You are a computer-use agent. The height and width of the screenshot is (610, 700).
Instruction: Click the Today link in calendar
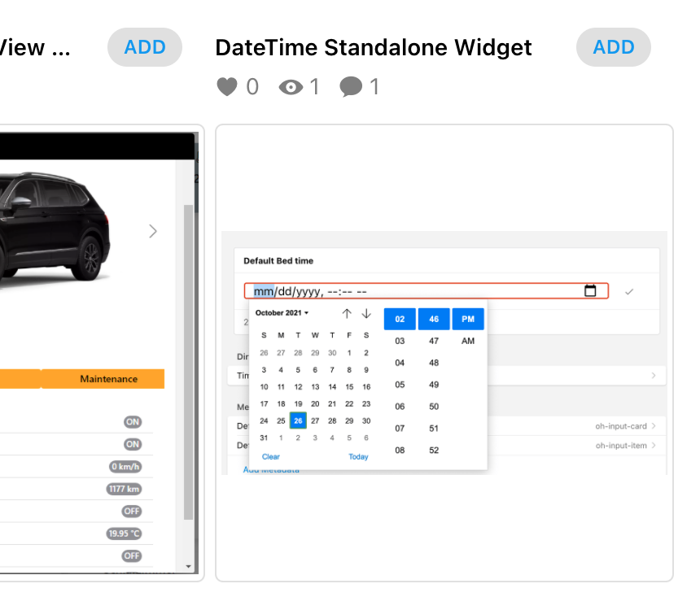coord(358,457)
